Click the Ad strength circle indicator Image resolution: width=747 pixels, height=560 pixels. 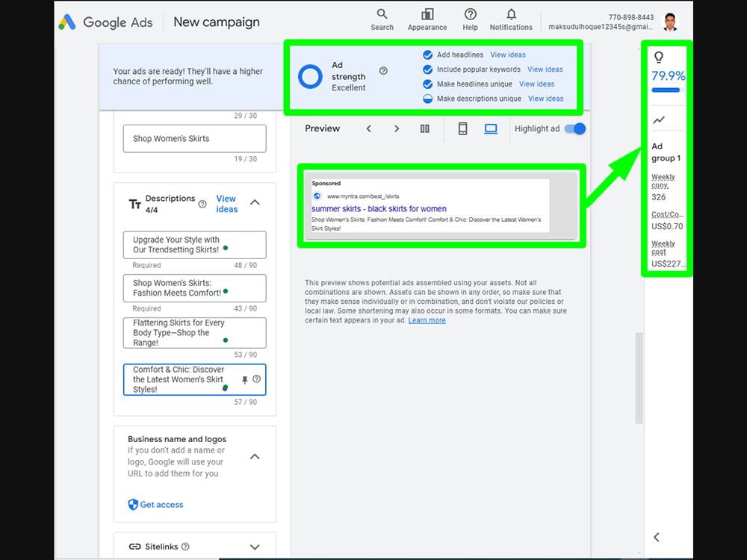coord(310,76)
